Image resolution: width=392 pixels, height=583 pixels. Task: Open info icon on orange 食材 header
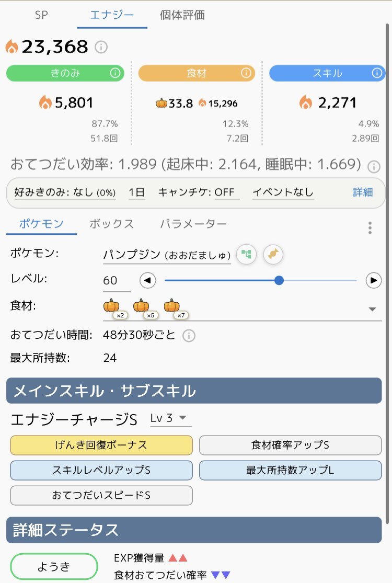tap(246, 73)
